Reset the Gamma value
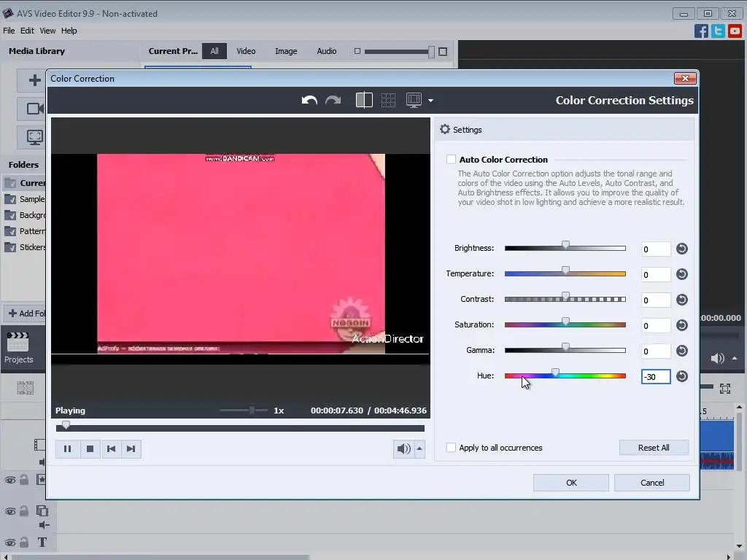Screen dimensions: 747x560 pos(682,351)
